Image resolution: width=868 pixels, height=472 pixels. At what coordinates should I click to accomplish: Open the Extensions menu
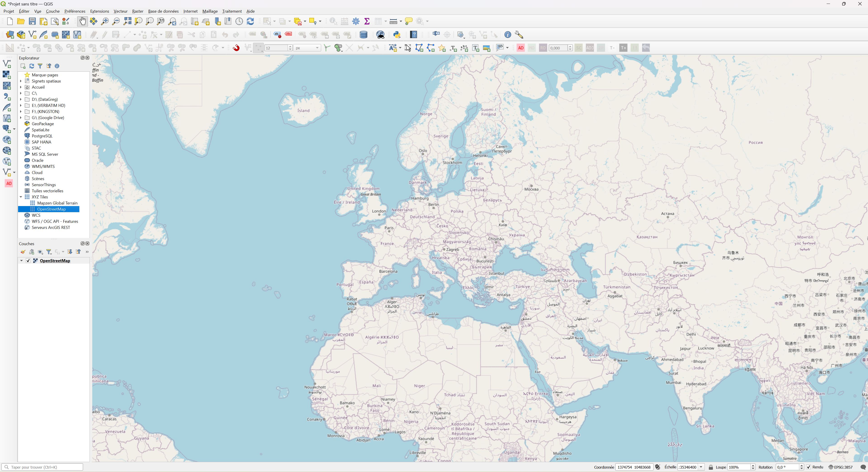99,11
